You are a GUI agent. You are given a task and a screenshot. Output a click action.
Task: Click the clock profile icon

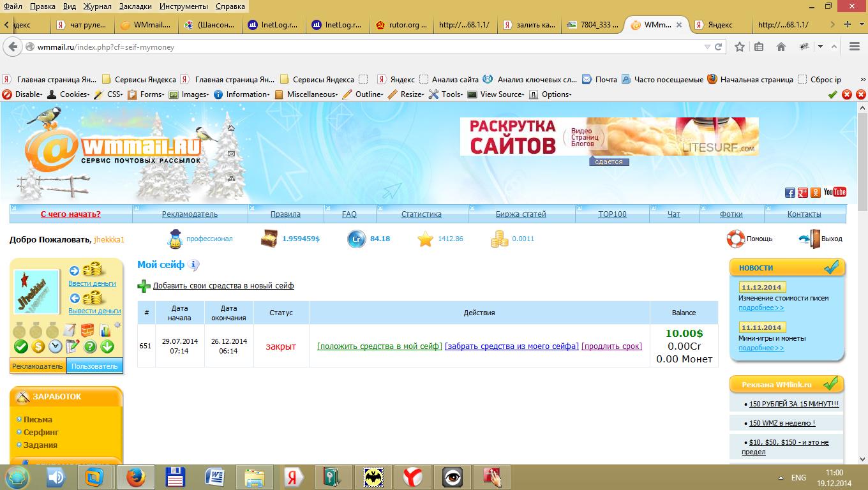pos(55,346)
